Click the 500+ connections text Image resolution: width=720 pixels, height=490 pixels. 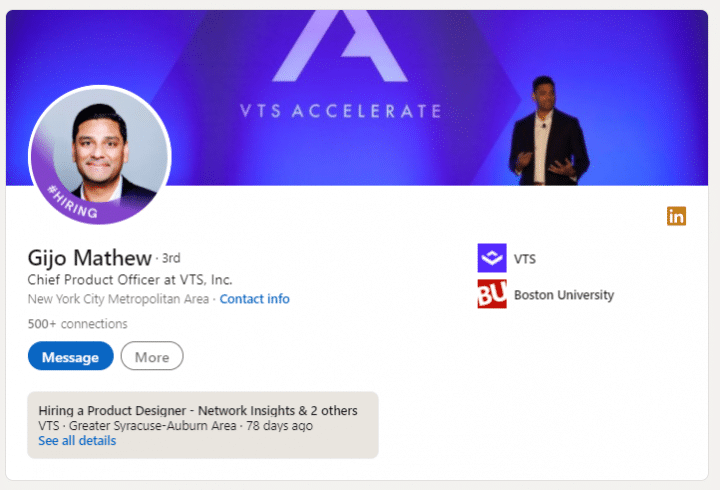[x=78, y=324]
